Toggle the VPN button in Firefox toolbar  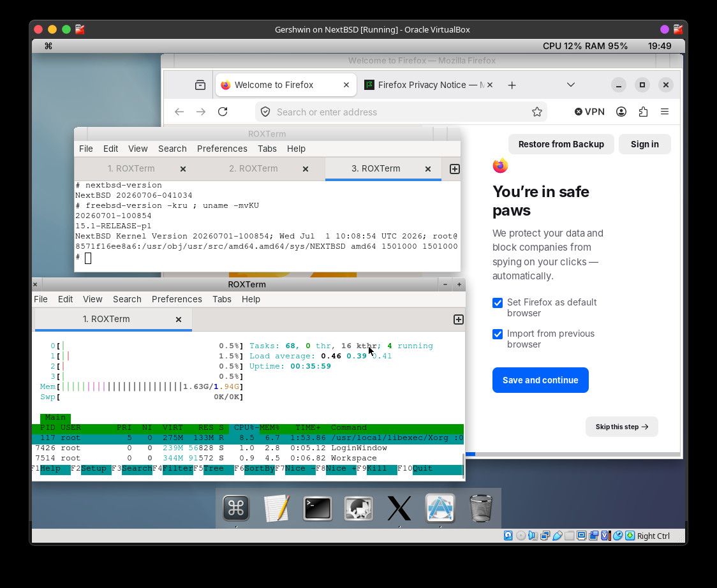pos(590,112)
